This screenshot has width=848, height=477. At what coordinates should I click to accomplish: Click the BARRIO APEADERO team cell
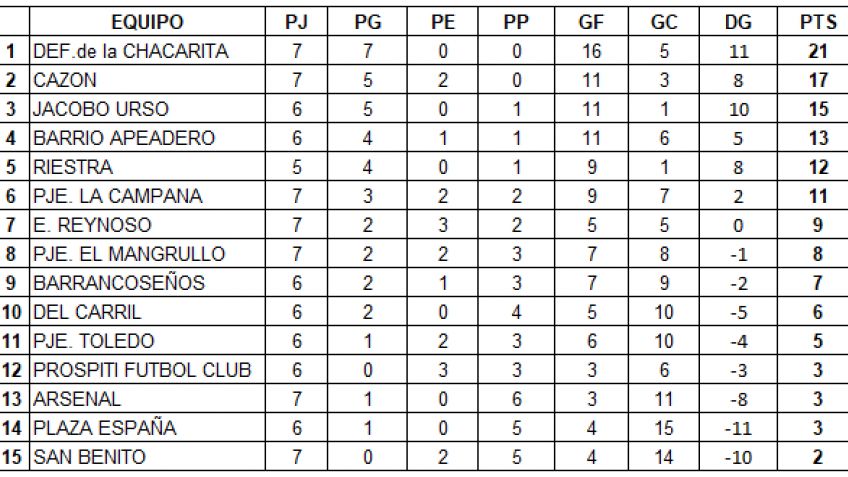(x=147, y=138)
